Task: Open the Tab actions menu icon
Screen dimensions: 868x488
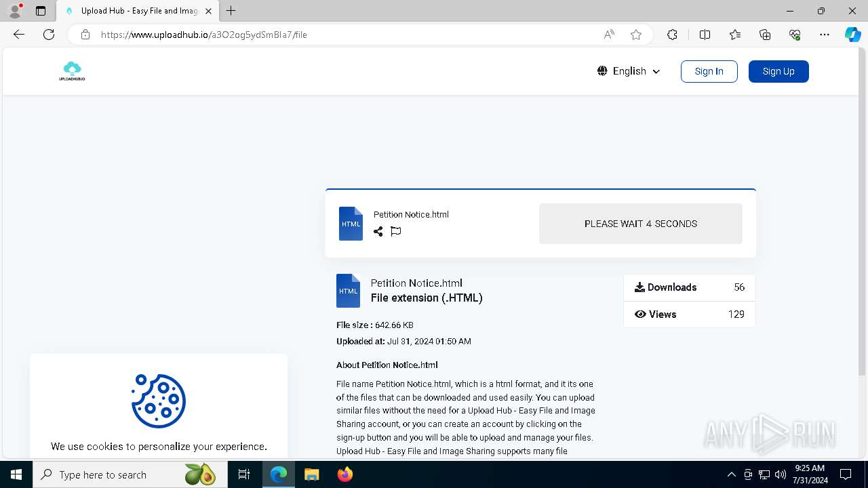Action: tap(41, 11)
